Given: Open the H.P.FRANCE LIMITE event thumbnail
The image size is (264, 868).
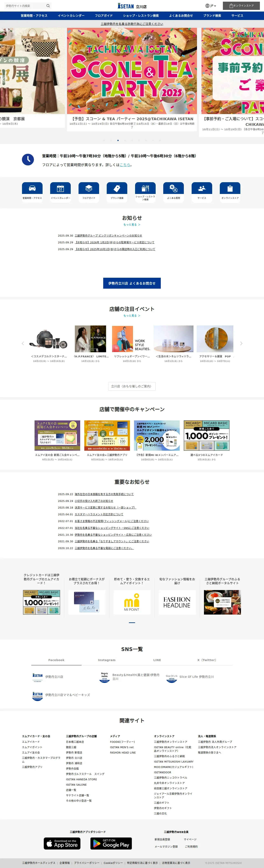Looking at the screenshot, I should pyautogui.click(x=90, y=339).
